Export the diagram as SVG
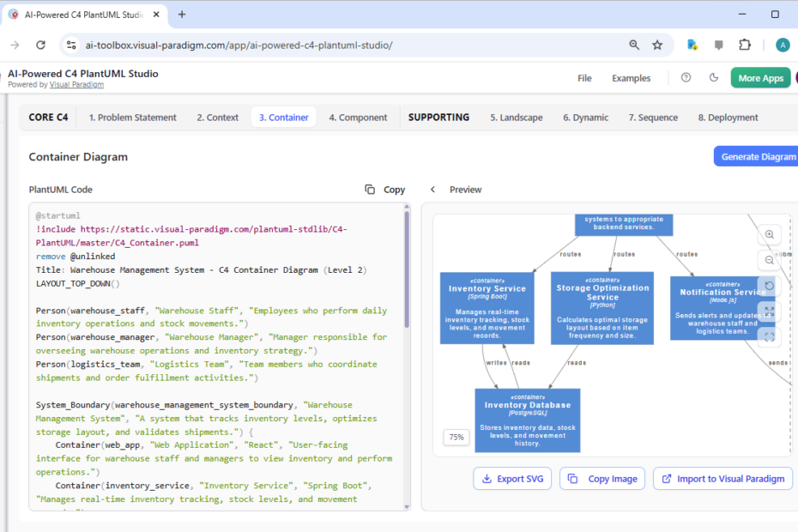The image size is (798, 532). (512, 479)
